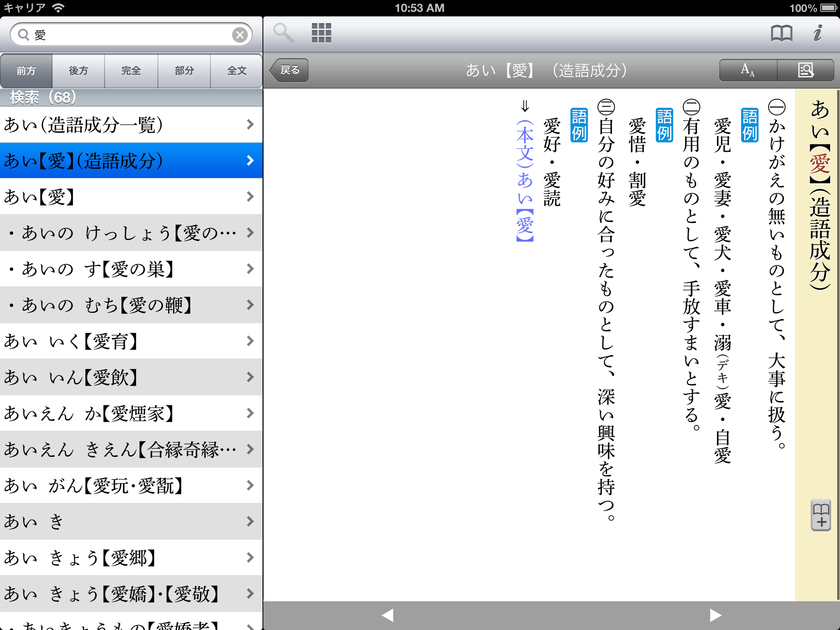The width and height of the screenshot is (840, 630).
Task: Add bookmark using the book-plus icon
Action: (821, 515)
